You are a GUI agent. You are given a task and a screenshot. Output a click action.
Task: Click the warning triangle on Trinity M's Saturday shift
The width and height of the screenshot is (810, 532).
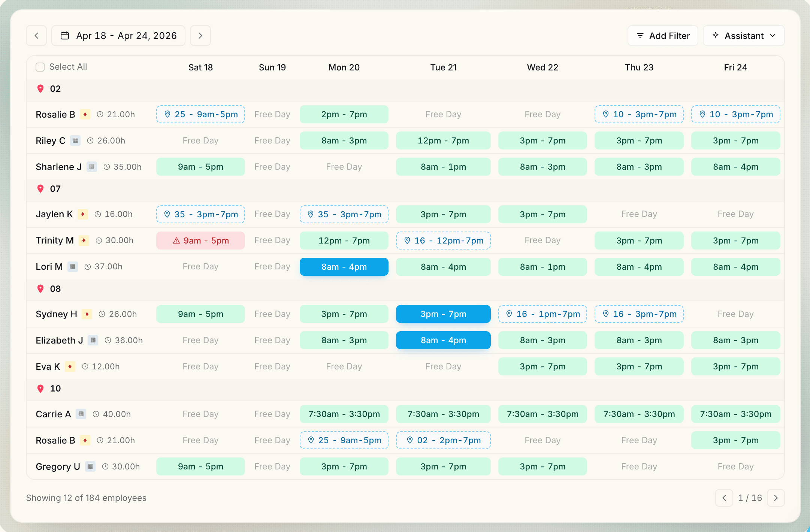click(176, 241)
